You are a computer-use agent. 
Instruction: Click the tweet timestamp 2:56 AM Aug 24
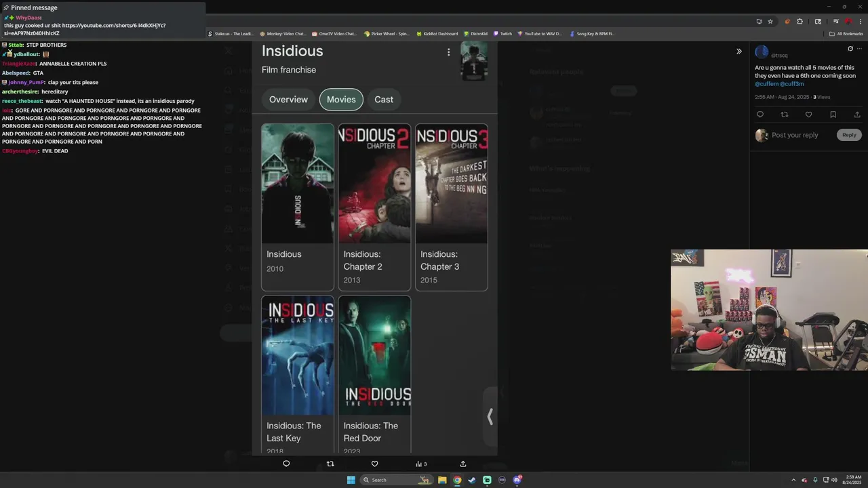coord(782,97)
